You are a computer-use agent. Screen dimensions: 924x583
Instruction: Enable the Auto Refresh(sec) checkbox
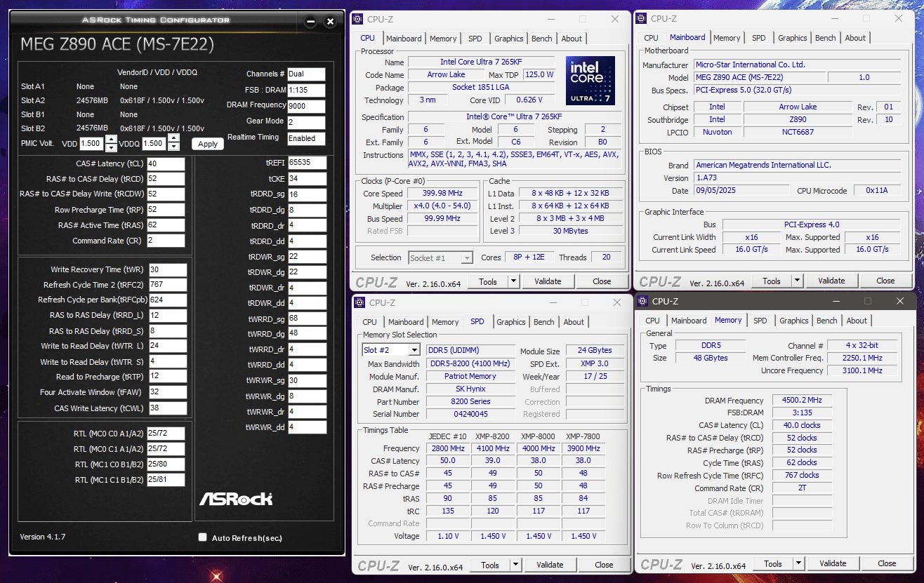202,537
